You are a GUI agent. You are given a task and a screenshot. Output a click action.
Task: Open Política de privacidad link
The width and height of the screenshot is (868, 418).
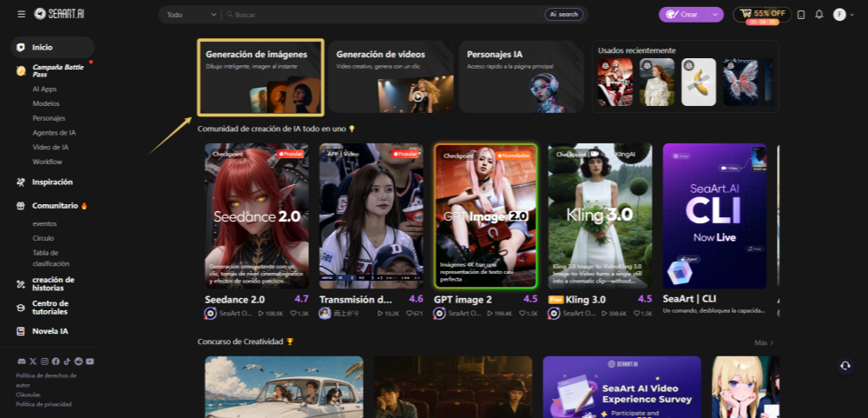coord(43,404)
